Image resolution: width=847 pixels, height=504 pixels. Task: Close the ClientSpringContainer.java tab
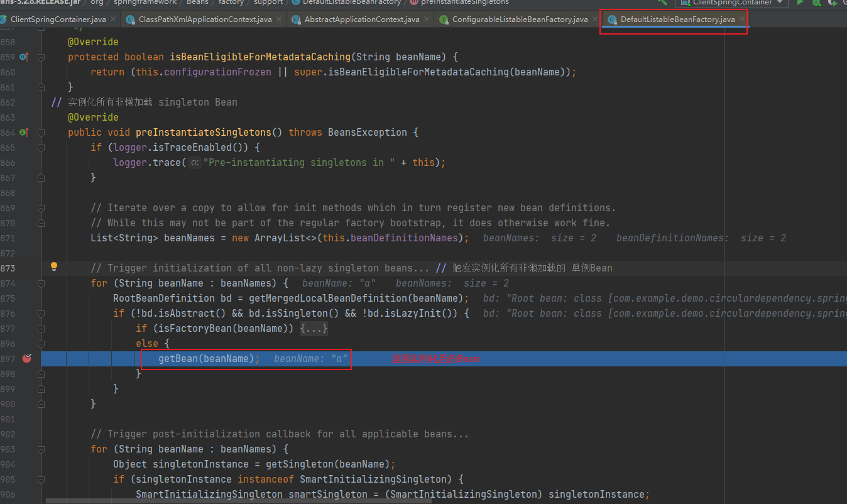[113, 19]
